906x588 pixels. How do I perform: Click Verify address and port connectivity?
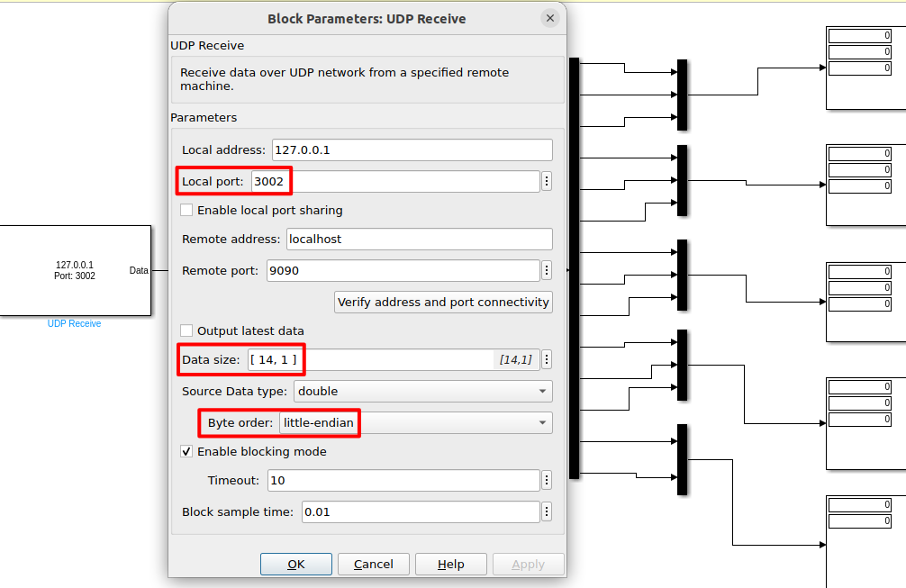coord(443,303)
